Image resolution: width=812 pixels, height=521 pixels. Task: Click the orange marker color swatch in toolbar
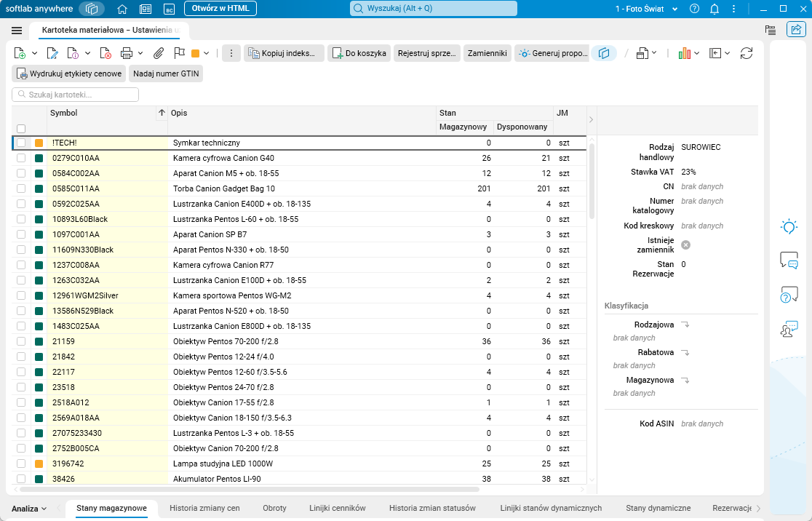(x=196, y=53)
